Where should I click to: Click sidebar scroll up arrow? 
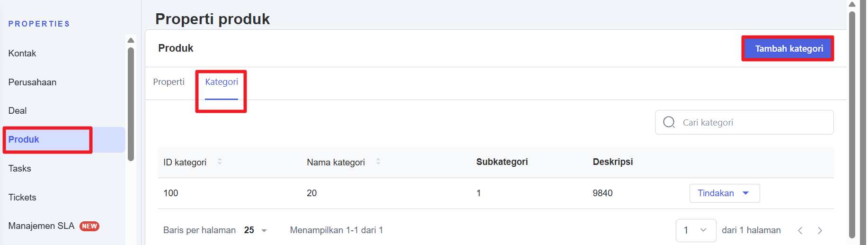pos(131,40)
